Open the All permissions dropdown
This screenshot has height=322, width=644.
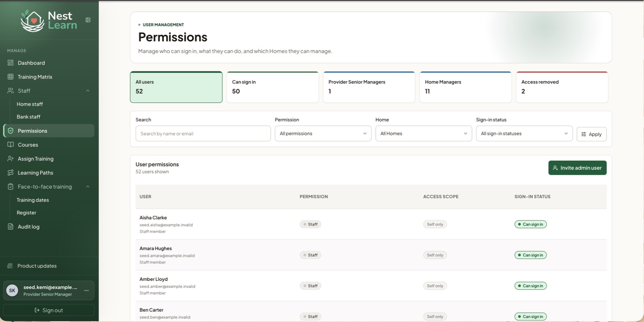point(323,134)
